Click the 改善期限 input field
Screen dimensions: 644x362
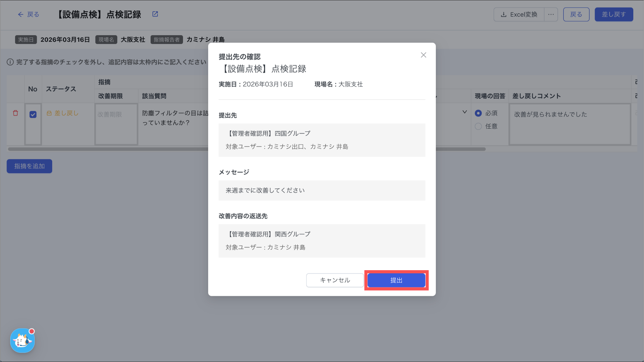click(x=116, y=124)
